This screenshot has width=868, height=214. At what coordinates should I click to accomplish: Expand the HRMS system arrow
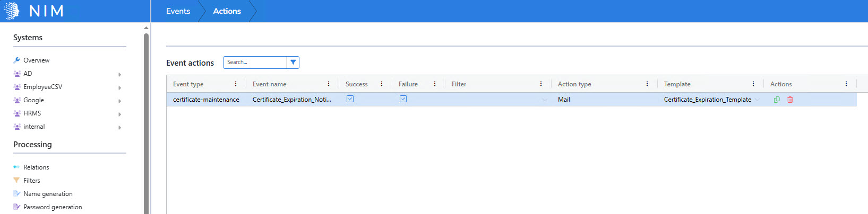120,114
